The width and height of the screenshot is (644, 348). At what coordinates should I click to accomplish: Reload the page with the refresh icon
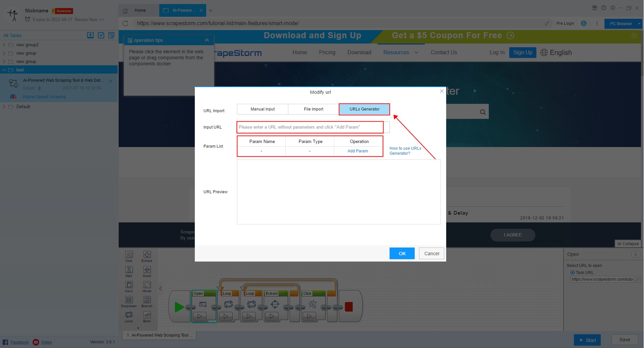[x=125, y=23]
